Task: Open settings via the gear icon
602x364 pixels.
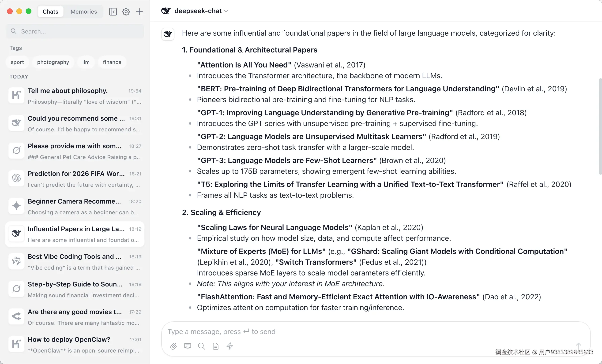Action: 126,11
